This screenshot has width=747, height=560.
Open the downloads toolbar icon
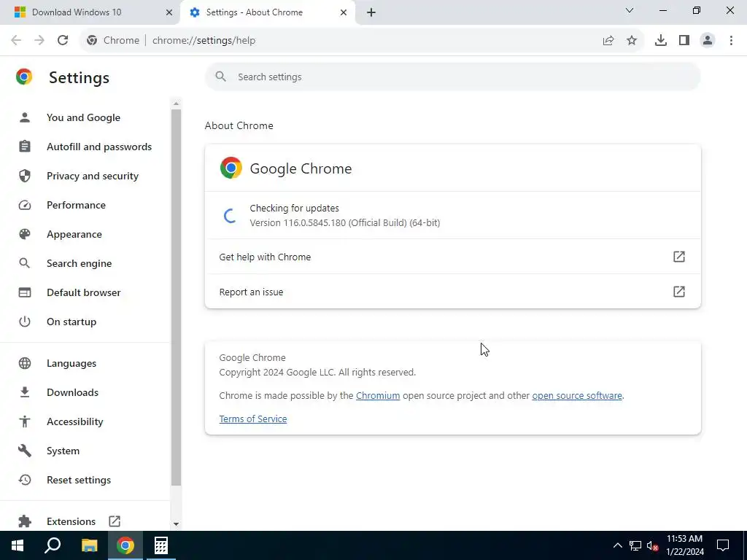(x=661, y=41)
